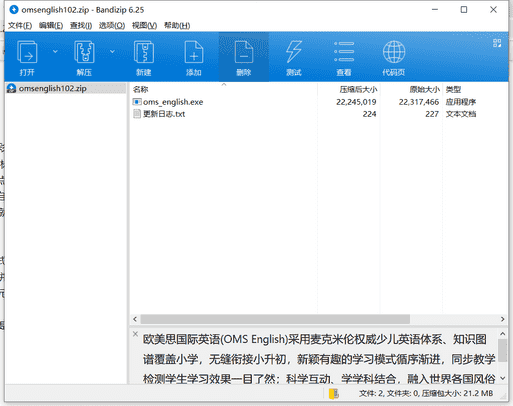This screenshot has width=513, height=406.
Task: Click the Bandizip logo in title bar
Action: [14, 10]
